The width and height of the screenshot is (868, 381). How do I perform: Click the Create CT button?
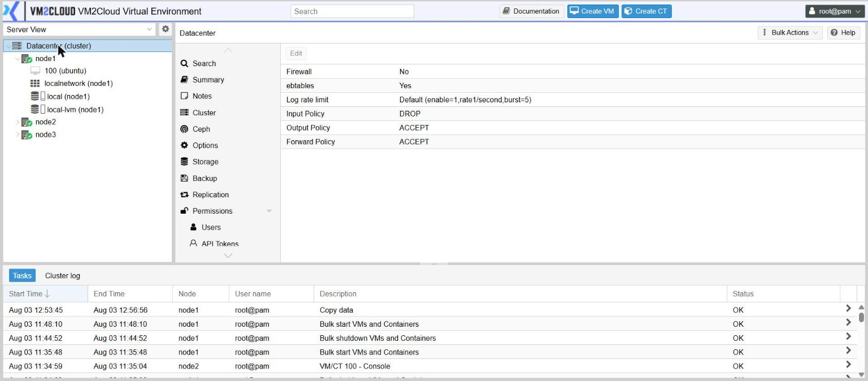click(646, 11)
